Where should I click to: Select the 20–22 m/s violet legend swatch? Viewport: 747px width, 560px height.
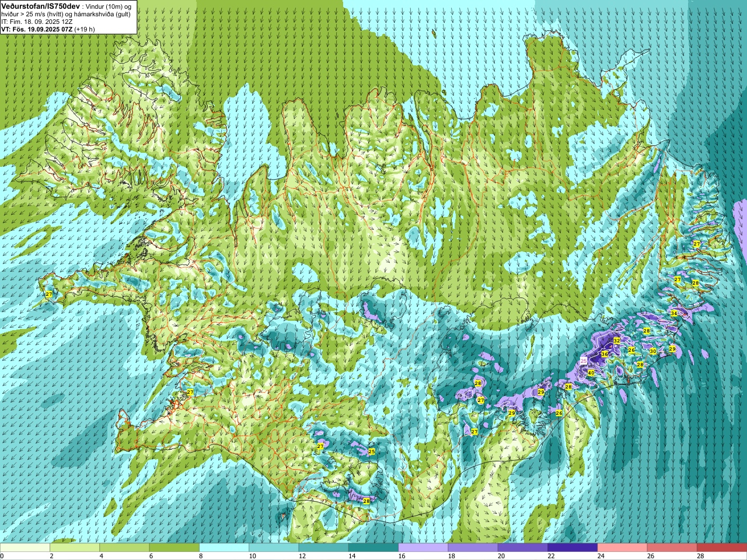pos(523,548)
